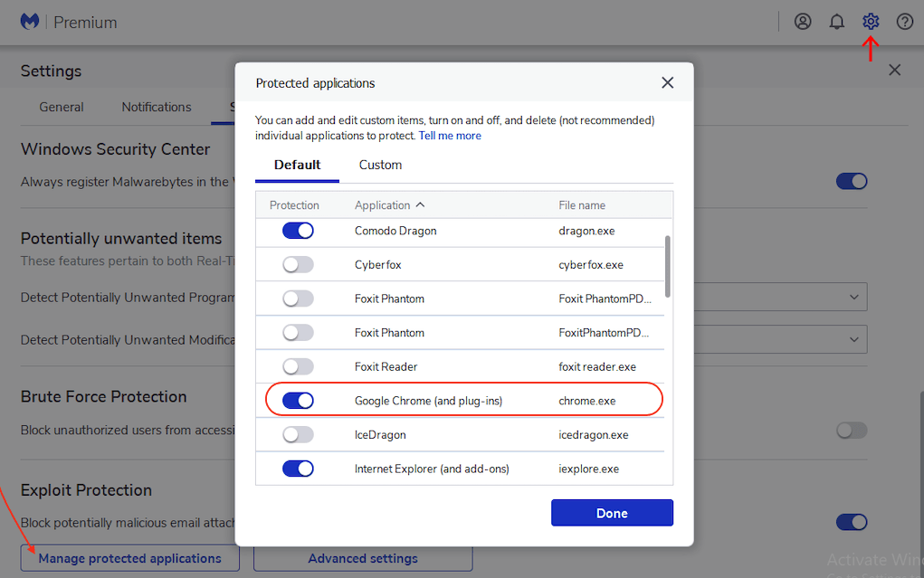Disable protection for Google Chrome
Image resolution: width=924 pixels, height=578 pixels.
[x=298, y=401]
